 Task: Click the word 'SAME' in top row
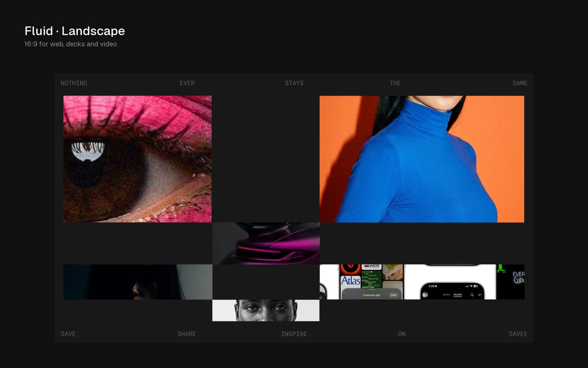click(x=520, y=83)
